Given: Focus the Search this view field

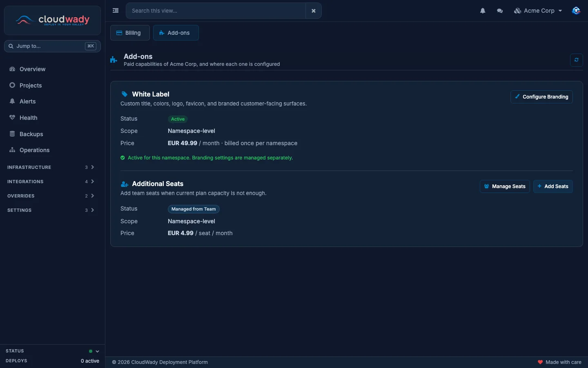Looking at the screenshot, I should tap(216, 11).
